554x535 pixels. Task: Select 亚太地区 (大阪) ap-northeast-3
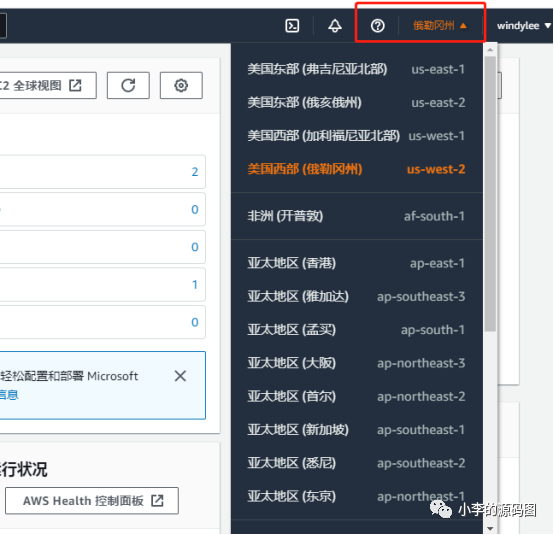(x=356, y=363)
